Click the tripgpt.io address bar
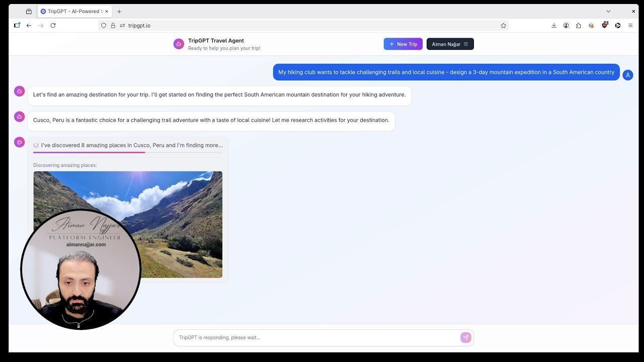Viewport: 644px width, 362px height. (303, 26)
